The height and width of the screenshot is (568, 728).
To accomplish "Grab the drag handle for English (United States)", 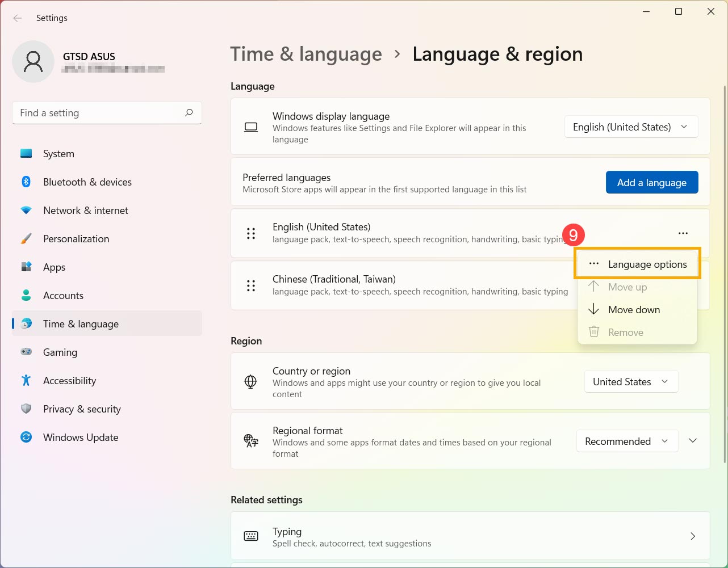I will (x=251, y=233).
